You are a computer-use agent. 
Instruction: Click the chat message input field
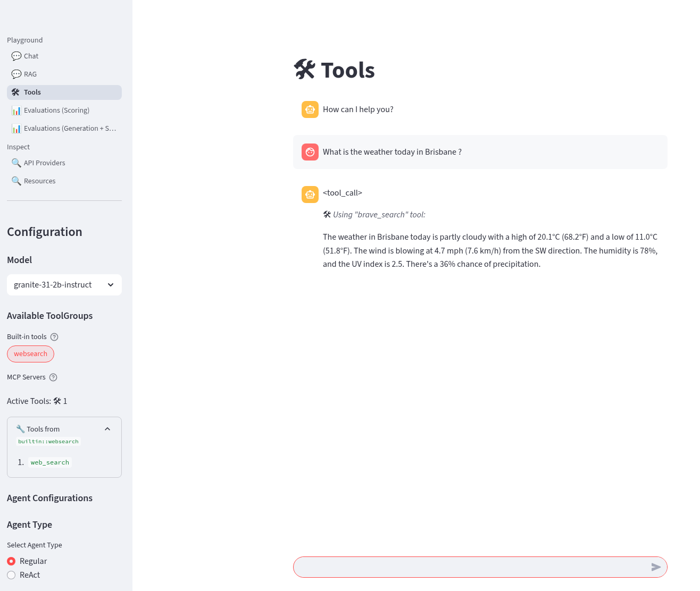[471, 567]
